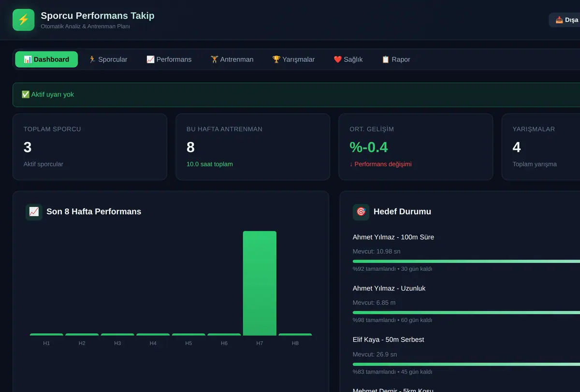Viewport: 580px width, 392px height.
Task: Go to the Performans tab
Action: [169, 59]
